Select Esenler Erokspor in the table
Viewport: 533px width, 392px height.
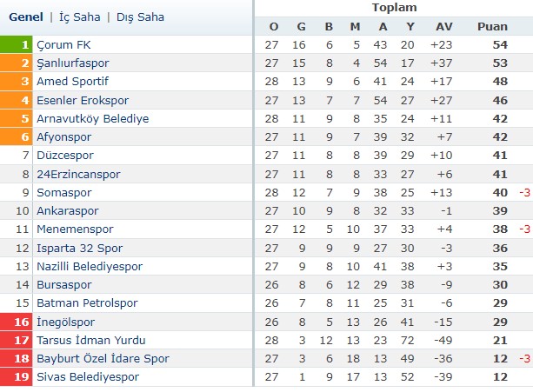(x=83, y=100)
